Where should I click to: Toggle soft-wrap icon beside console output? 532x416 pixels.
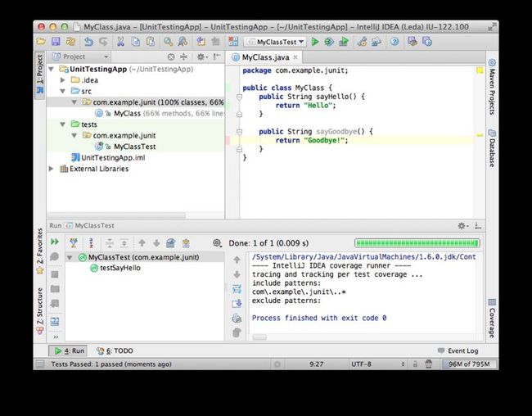[237, 289]
